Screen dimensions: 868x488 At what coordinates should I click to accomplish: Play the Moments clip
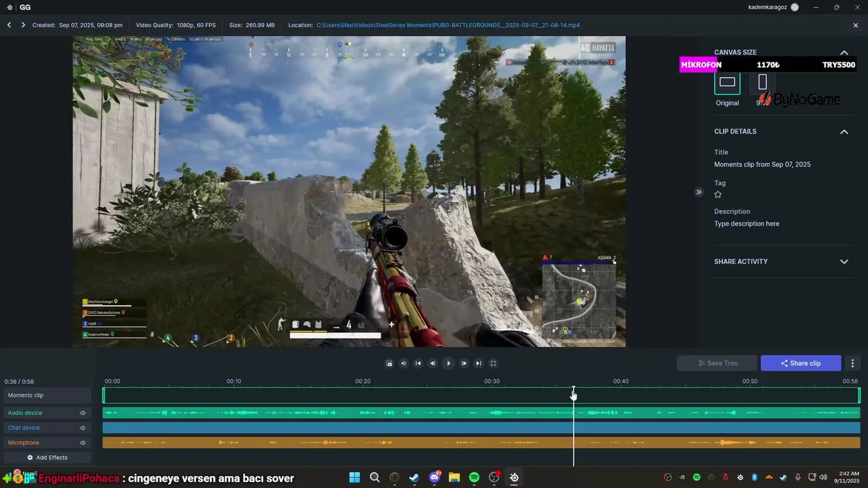tap(448, 363)
